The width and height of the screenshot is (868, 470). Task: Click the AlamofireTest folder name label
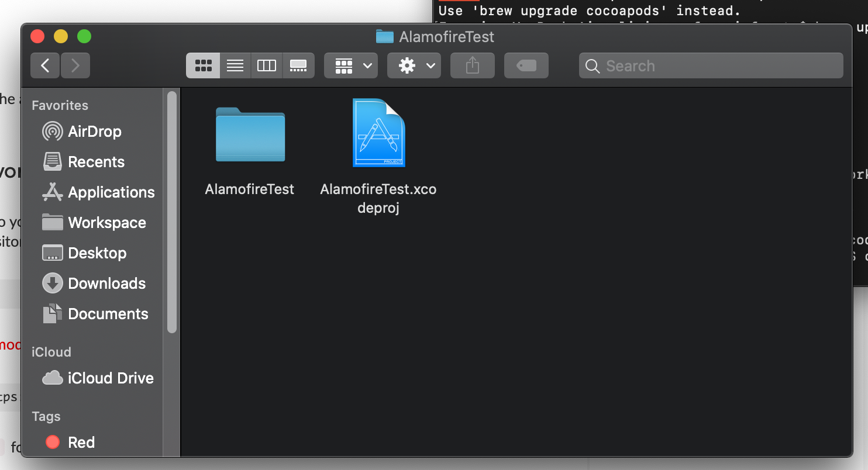click(x=250, y=189)
